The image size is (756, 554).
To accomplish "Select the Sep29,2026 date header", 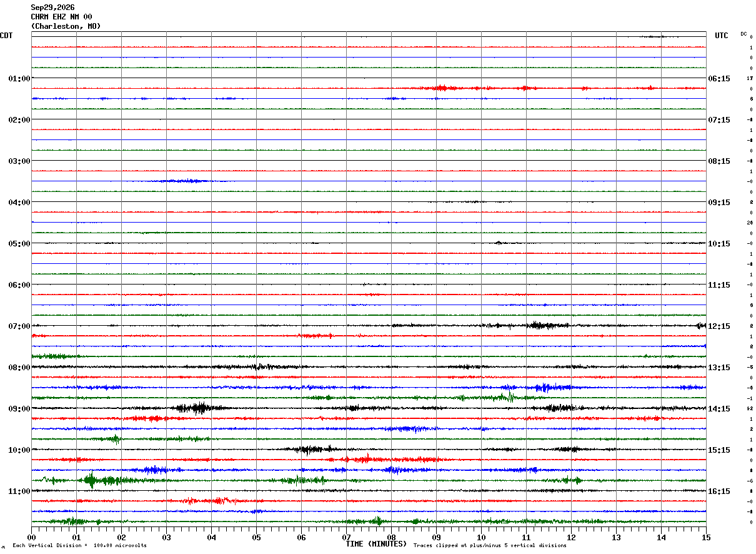I will tap(52, 8).
